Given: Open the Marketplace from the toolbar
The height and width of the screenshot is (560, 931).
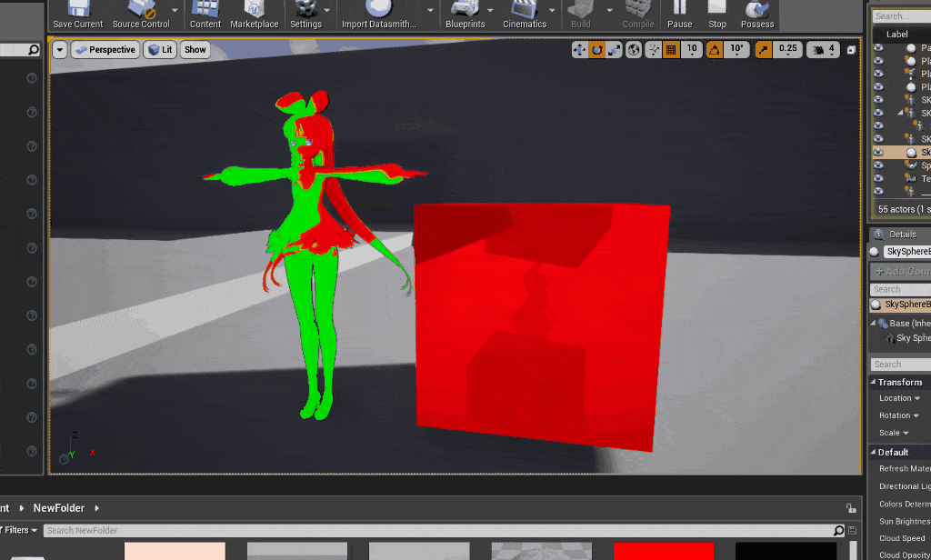Looking at the screenshot, I should pyautogui.click(x=255, y=14).
